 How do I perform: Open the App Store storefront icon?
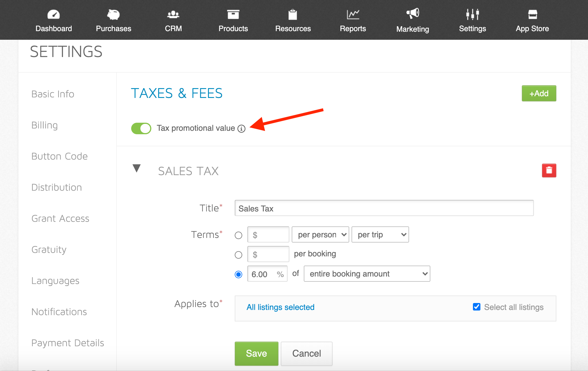click(532, 14)
